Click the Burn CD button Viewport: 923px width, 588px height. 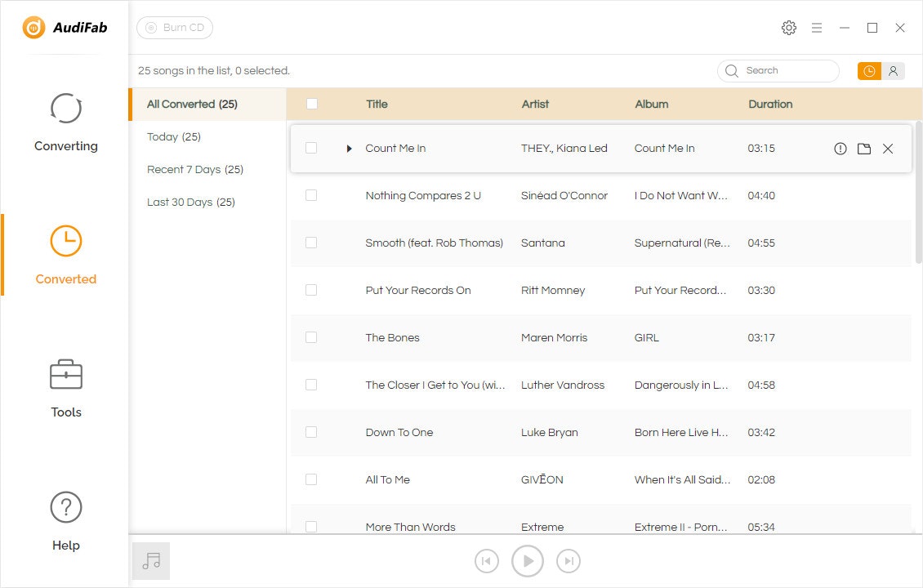[175, 28]
